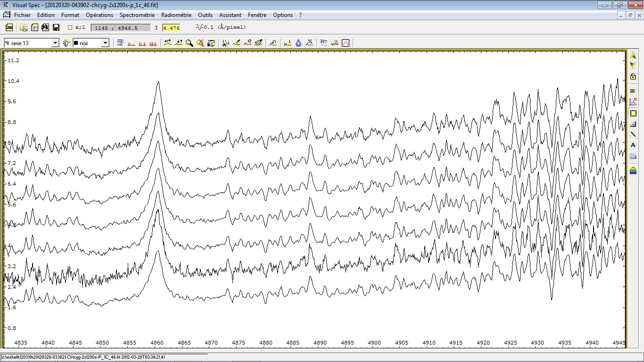The image size is (644, 362).
Task: Click the camera snapshot icon
Action: pyautogui.click(x=633, y=156)
